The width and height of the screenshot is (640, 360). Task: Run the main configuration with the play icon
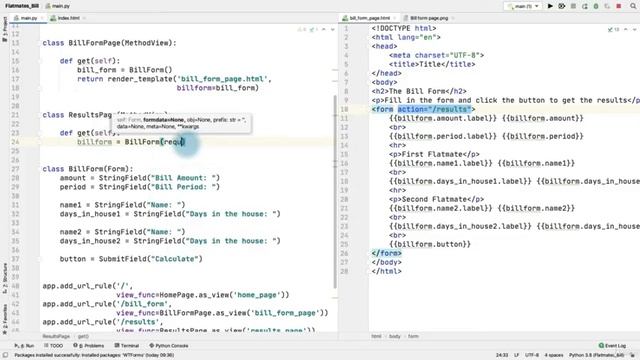(550, 6)
